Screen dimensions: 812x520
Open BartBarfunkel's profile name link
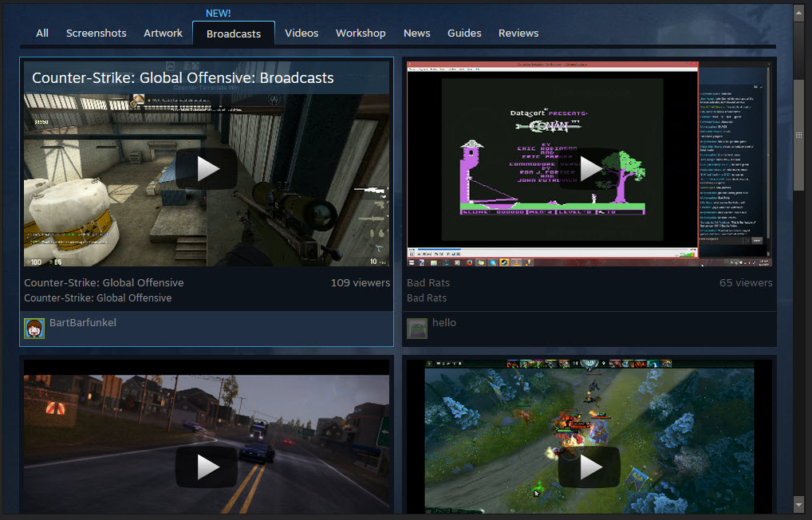click(x=83, y=323)
